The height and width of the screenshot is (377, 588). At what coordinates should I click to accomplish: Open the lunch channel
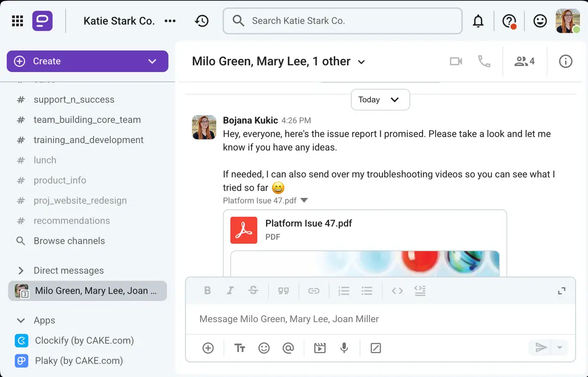click(x=45, y=160)
